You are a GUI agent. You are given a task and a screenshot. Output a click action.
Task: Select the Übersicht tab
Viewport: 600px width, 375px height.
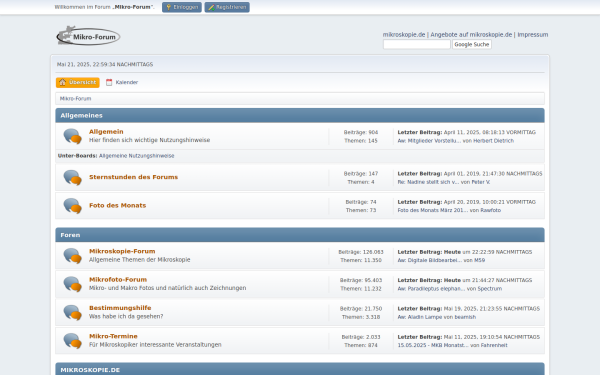pos(78,82)
